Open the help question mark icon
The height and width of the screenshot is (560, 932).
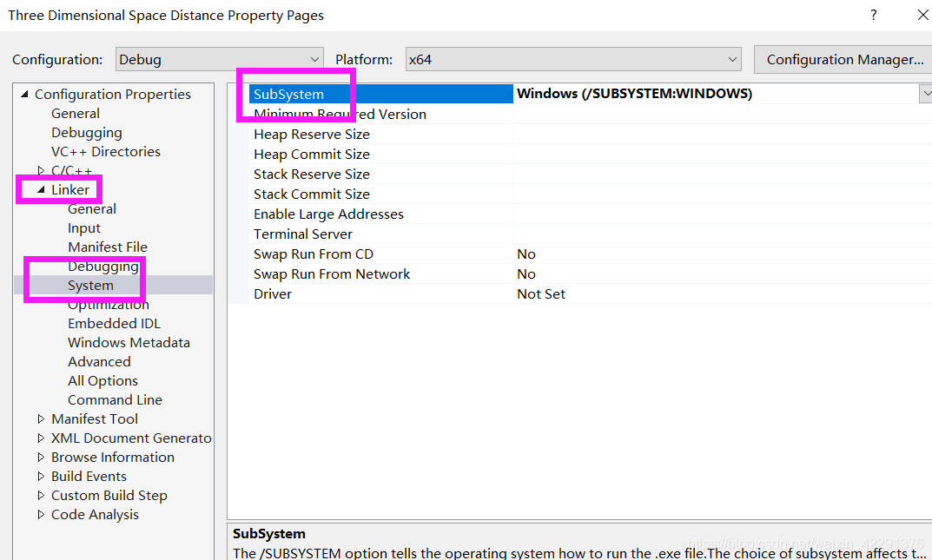point(873,15)
